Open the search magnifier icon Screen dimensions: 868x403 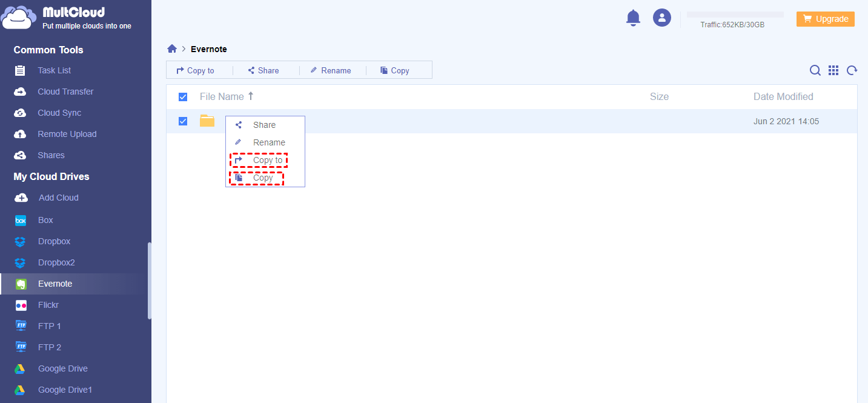(815, 70)
